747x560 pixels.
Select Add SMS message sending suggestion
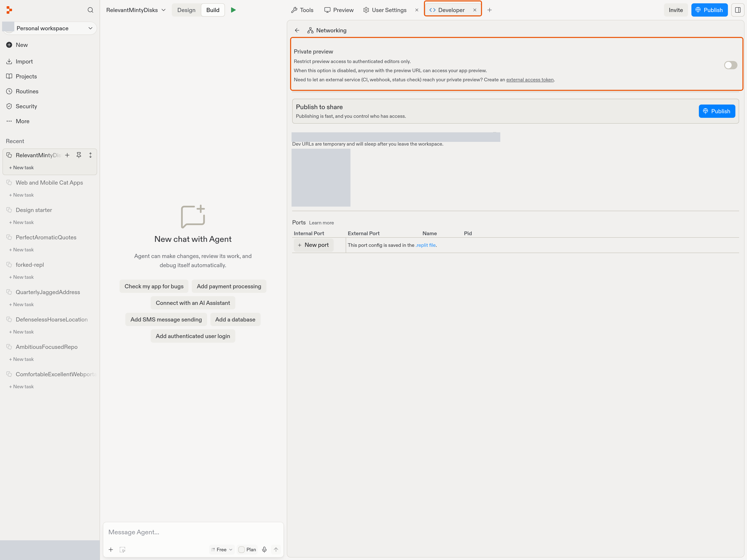(166, 320)
